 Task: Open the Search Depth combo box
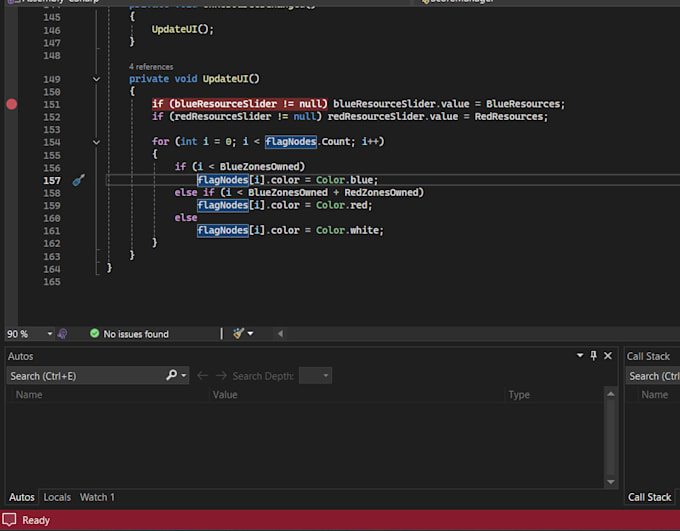(315, 376)
